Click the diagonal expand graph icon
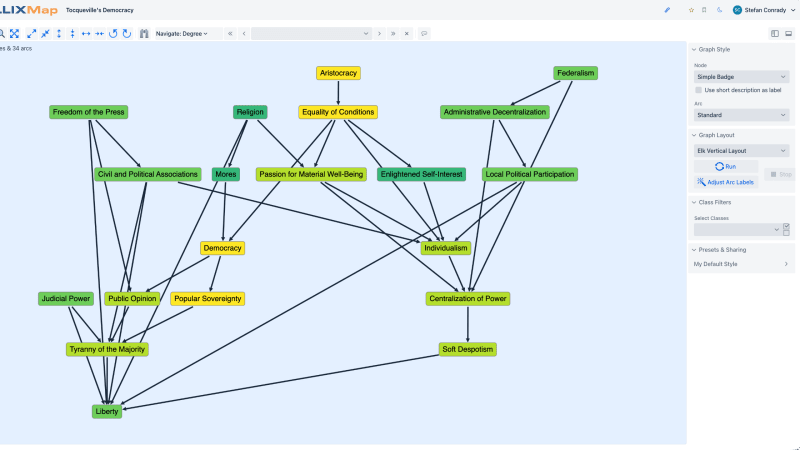The image size is (800, 450). coord(32,34)
